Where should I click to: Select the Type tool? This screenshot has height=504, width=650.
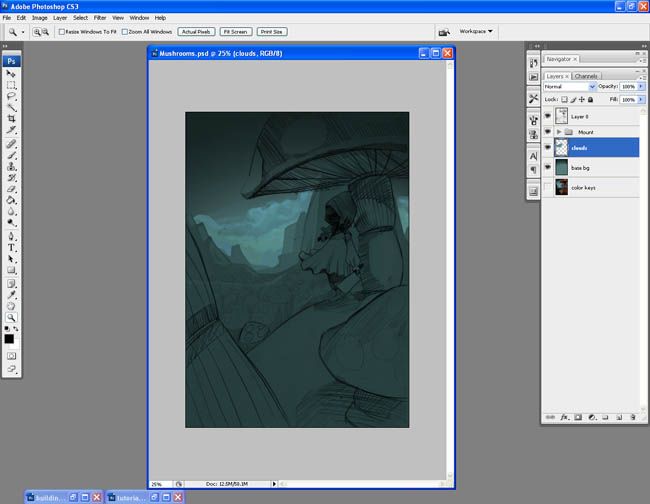[11, 248]
